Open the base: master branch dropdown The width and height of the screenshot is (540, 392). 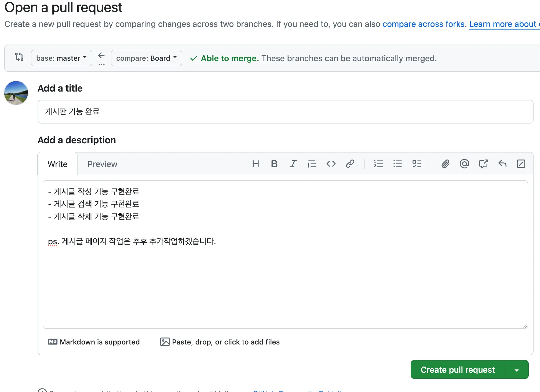[x=61, y=58]
